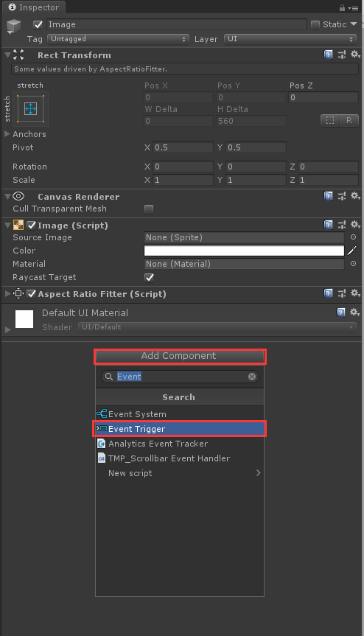
Task: Open Canvas Renderer gear settings menu
Action: 355,196
